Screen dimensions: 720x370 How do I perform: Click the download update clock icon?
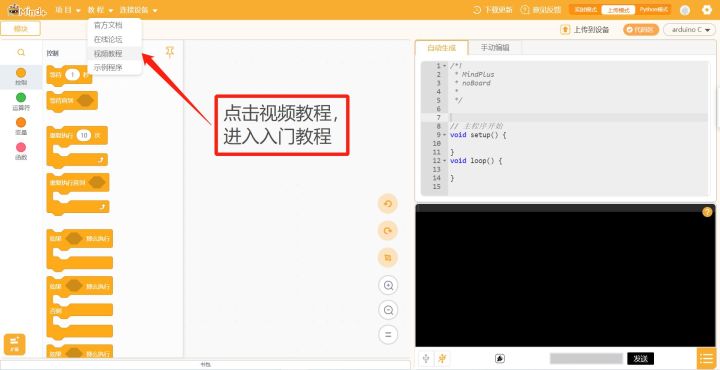477,10
